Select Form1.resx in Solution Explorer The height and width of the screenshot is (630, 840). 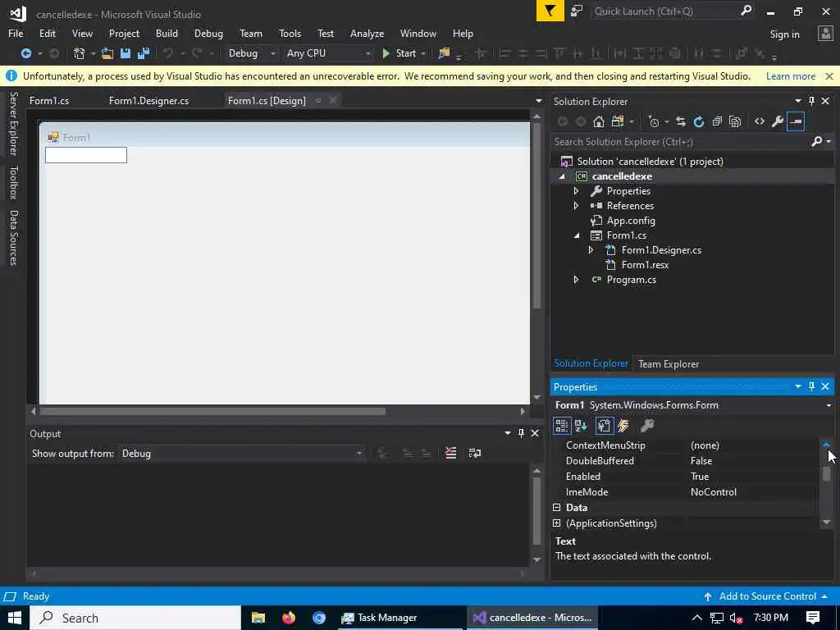[x=645, y=265]
